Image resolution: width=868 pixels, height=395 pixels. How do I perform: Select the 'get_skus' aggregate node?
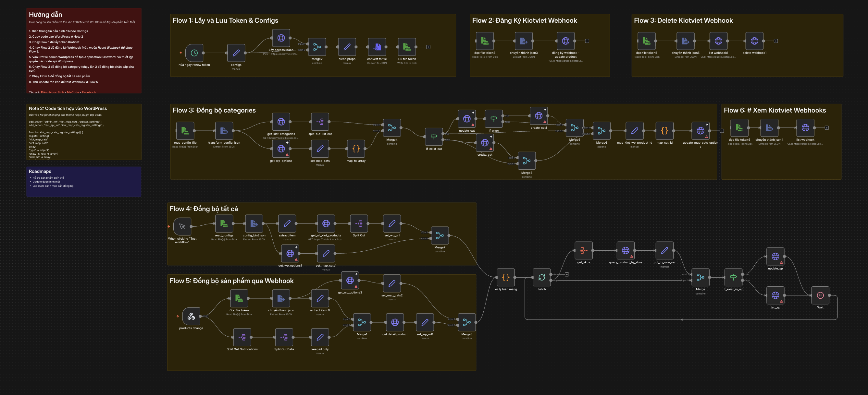(583, 251)
